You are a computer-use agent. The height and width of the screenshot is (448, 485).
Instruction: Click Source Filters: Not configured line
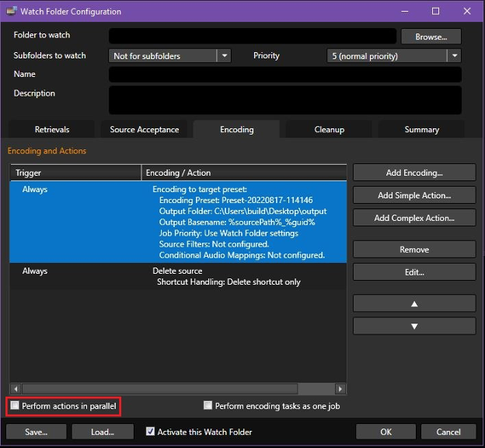pos(214,244)
